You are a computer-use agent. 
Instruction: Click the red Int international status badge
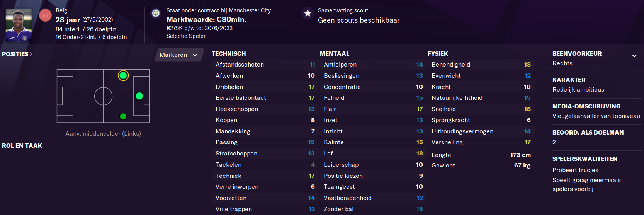coord(45,15)
